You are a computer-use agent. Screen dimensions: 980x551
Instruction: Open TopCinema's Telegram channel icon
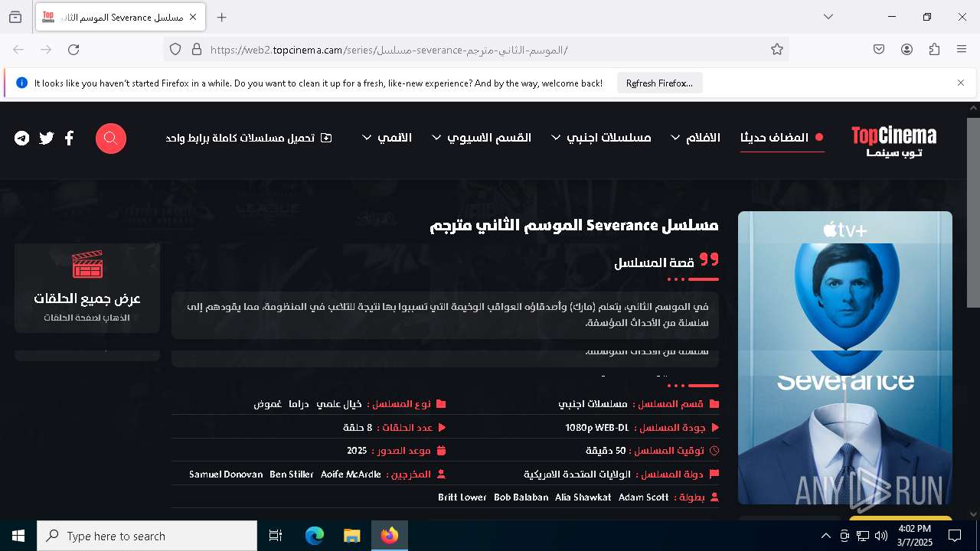click(22, 139)
